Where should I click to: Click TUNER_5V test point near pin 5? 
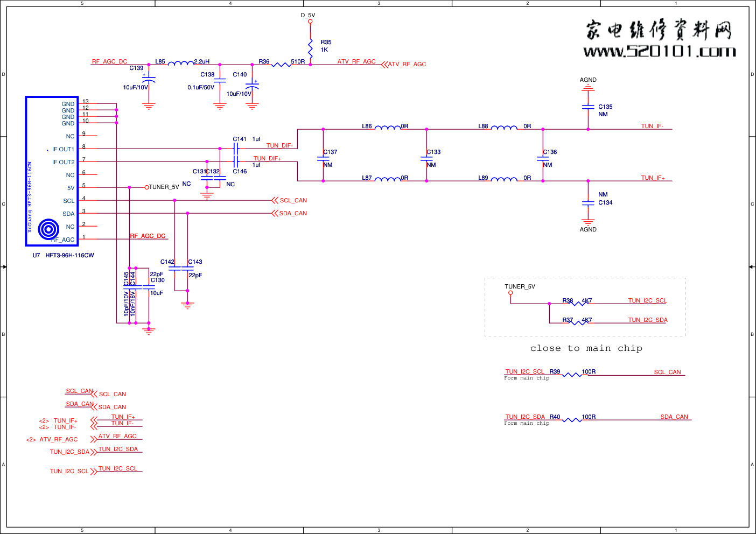pos(162,187)
